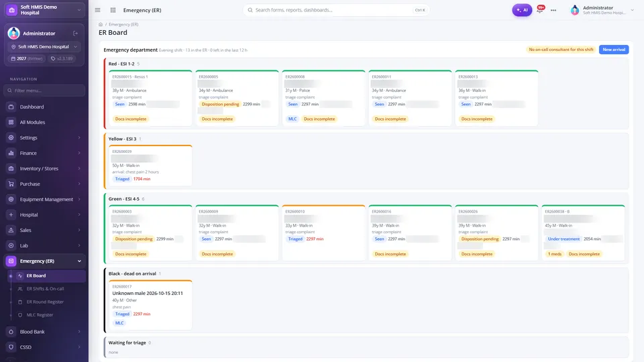Screen dimensions: 644x362
Task: Open the Soft HMIS Demo Hospital header dropdown
Action: click(44, 10)
